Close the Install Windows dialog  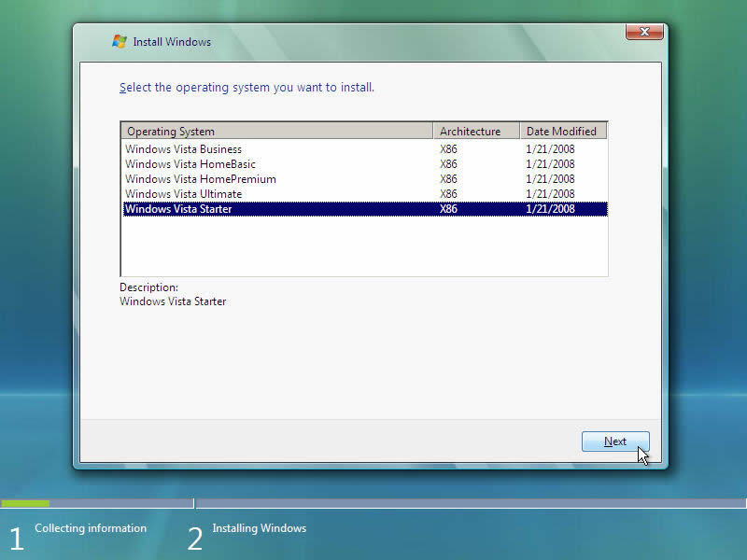(x=644, y=32)
